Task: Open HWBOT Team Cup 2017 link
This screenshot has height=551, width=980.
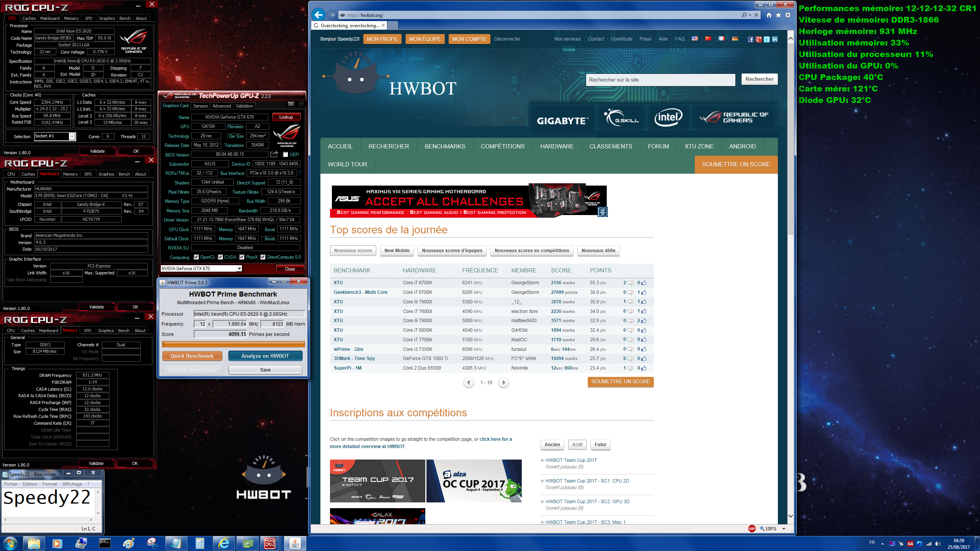Action: click(571, 460)
